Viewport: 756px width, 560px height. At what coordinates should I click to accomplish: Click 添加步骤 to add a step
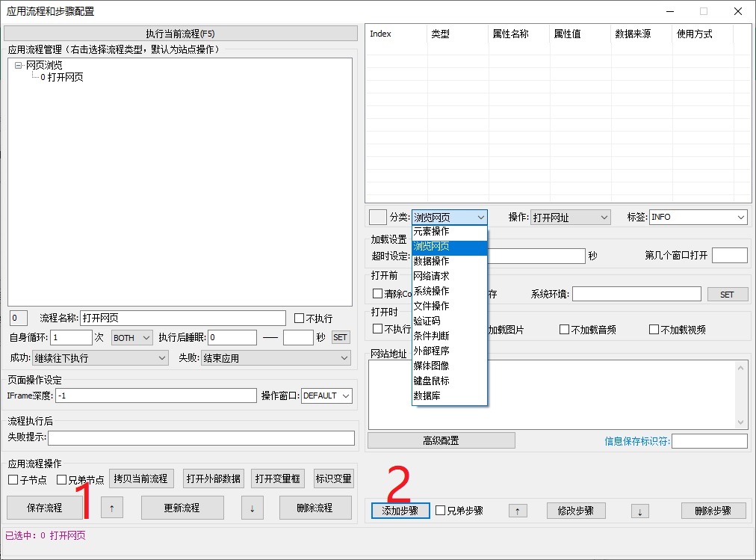[400, 511]
